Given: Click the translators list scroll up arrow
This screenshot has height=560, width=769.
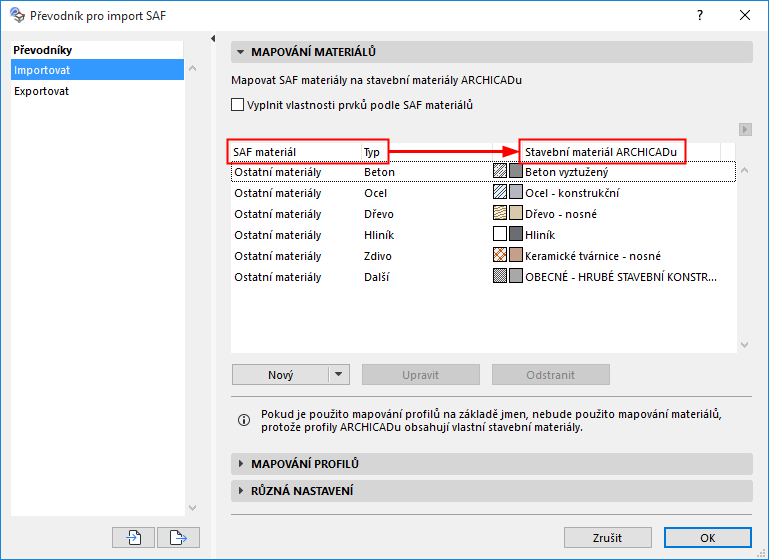Looking at the screenshot, I should point(193,69).
